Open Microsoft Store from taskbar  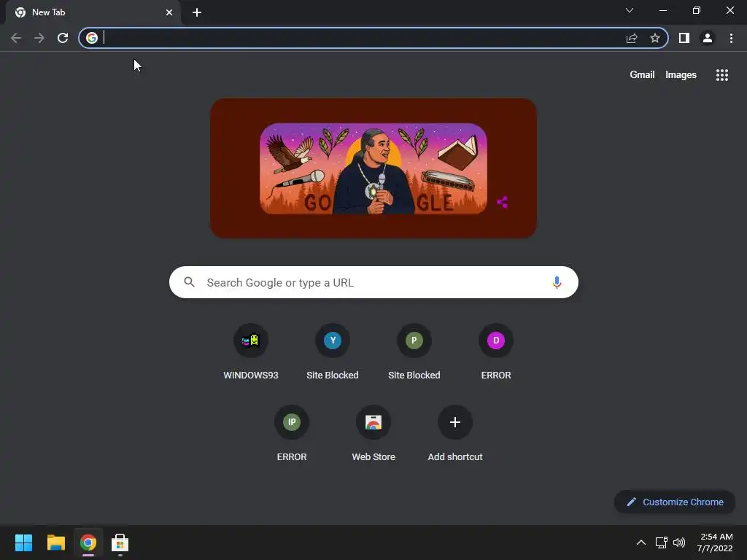(120, 542)
